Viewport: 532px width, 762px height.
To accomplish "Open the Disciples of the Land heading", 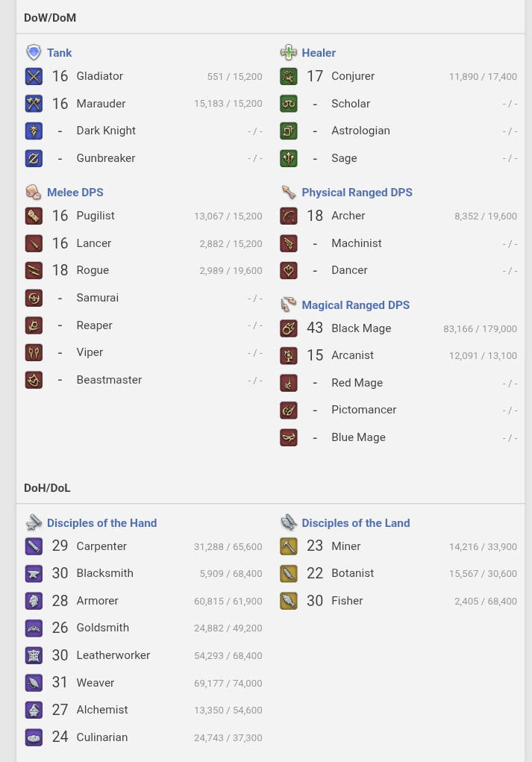I will 356,523.
